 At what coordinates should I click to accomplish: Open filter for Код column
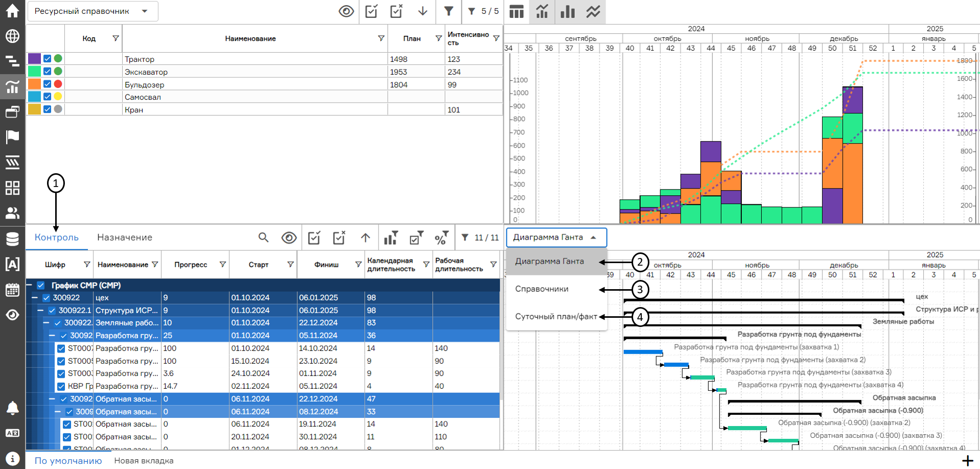115,38
